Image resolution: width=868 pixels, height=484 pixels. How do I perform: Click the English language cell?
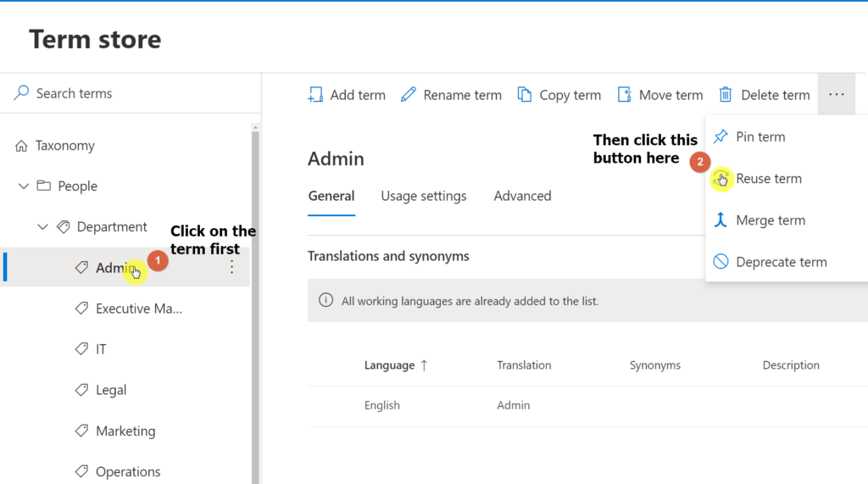pyautogui.click(x=382, y=405)
